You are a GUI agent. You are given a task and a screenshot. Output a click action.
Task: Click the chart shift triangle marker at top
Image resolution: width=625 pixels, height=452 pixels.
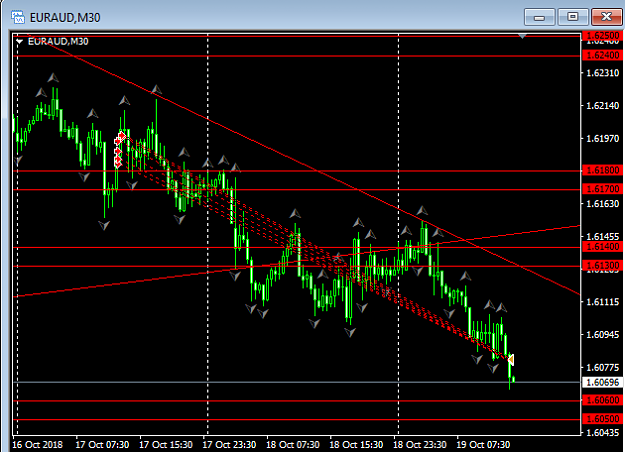522,36
